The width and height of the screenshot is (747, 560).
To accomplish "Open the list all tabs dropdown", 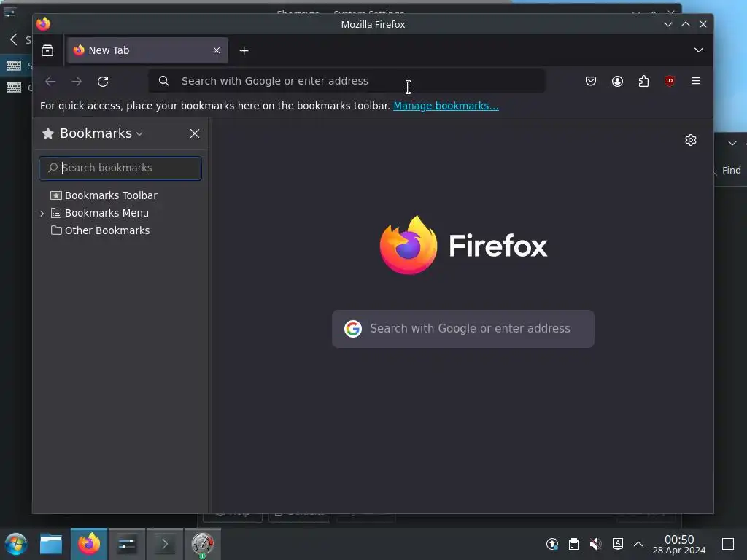I will [698, 50].
